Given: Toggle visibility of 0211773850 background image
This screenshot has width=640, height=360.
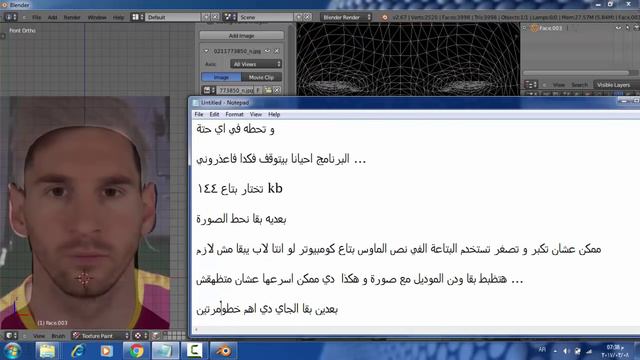Looking at the screenshot, I should [268, 51].
